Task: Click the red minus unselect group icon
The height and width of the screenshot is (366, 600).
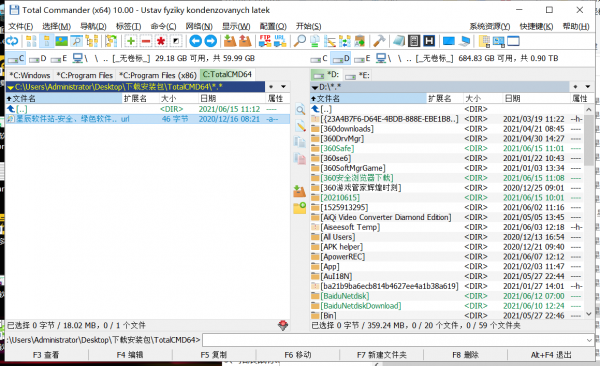Action: pyautogui.click(x=146, y=41)
